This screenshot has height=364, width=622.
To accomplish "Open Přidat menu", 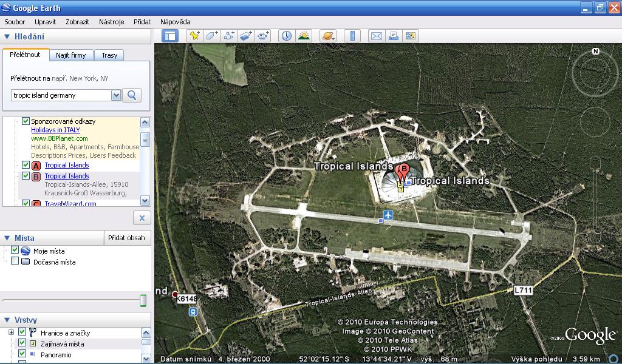I will click(142, 22).
